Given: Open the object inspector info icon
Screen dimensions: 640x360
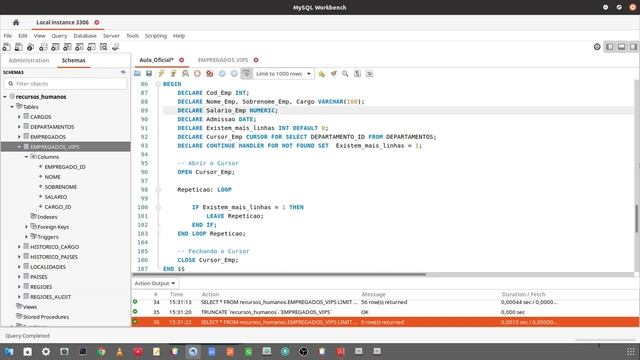Looking at the screenshot, I should [x=31, y=47].
